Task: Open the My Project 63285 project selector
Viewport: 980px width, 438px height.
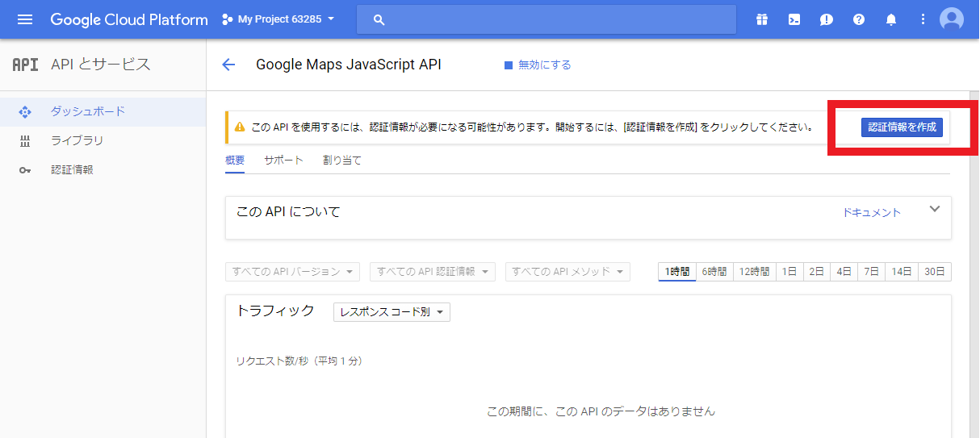Action: point(279,19)
